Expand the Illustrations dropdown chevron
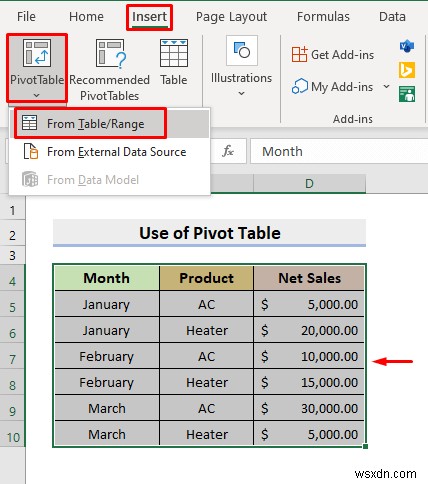This screenshot has height=484, width=428. tap(241, 94)
